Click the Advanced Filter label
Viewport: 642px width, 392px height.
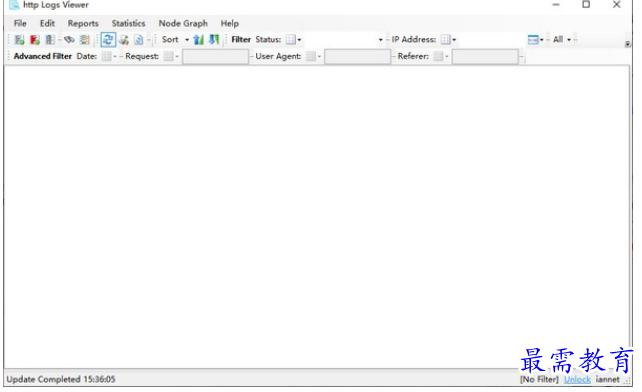pyautogui.click(x=43, y=56)
